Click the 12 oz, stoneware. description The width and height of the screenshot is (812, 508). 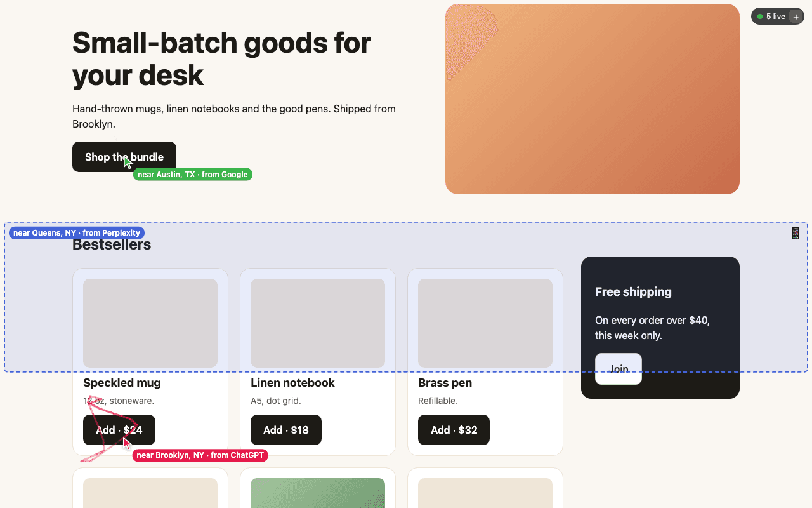click(x=119, y=401)
